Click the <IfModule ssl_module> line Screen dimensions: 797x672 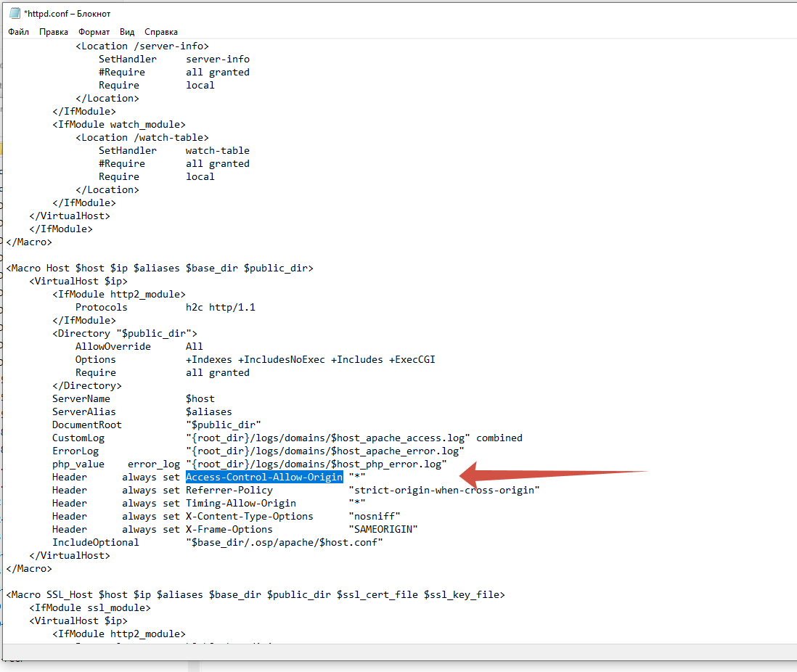click(90, 608)
